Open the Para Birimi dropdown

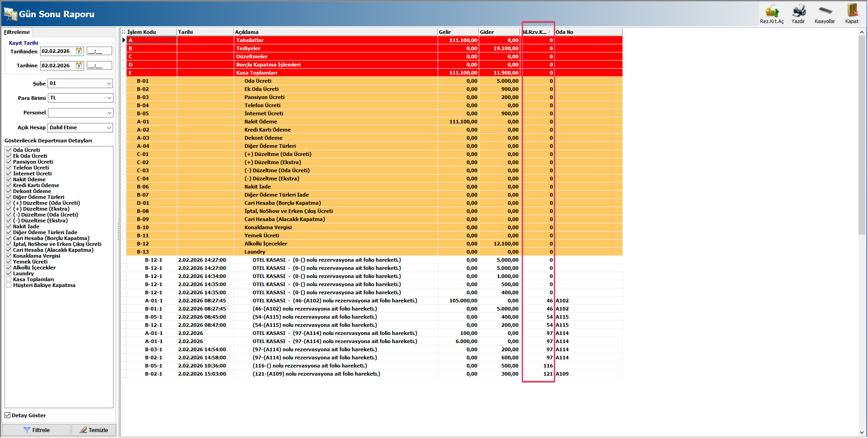[109, 98]
